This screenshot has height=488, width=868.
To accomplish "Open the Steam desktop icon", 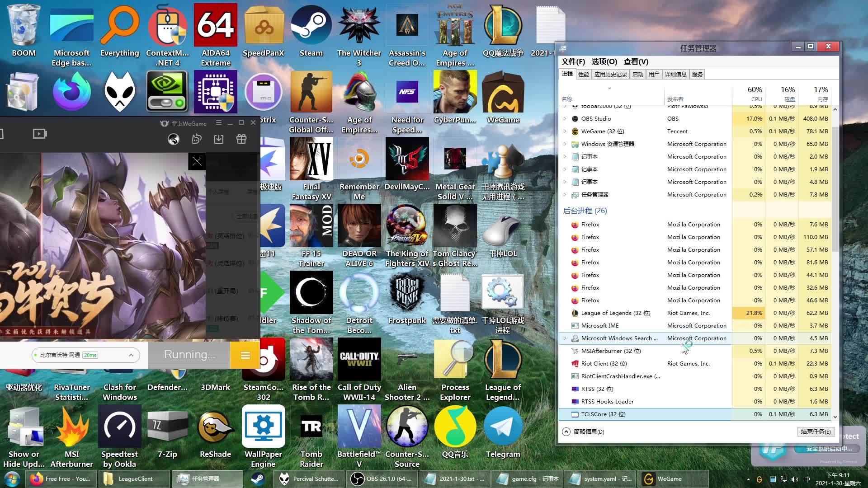I will click(311, 32).
